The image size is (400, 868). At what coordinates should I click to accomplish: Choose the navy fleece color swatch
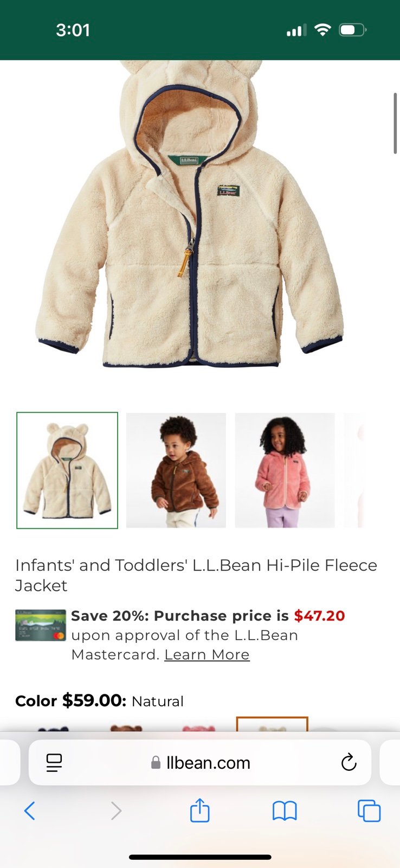[53, 727]
